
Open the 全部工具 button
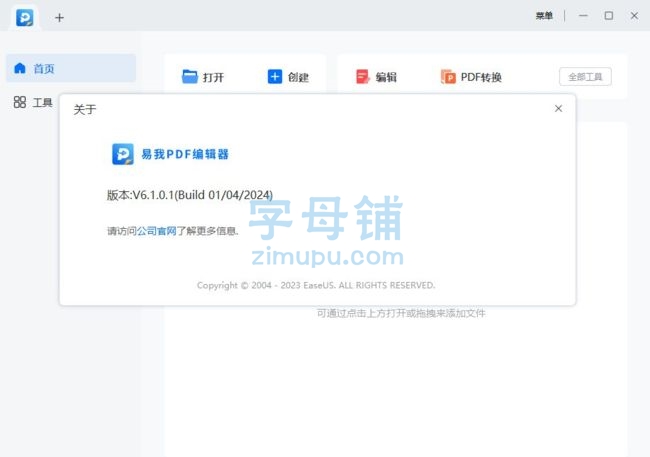pyautogui.click(x=585, y=77)
